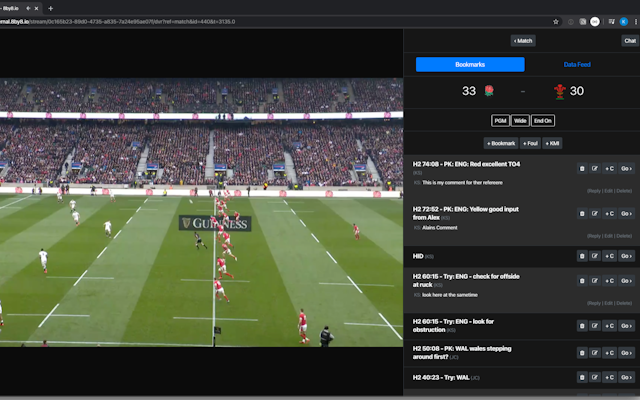The image size is (640, 400).
Task: Click the Wales score 30
Action: (576, 91)
